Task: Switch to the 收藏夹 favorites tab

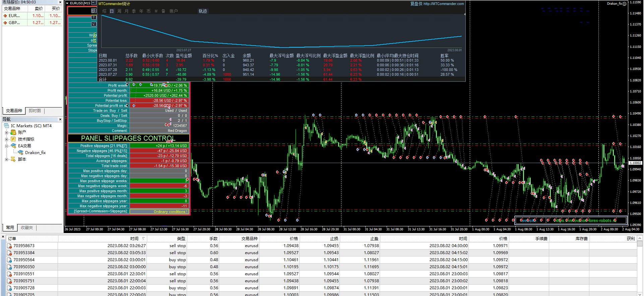Action: click(27, 228)
